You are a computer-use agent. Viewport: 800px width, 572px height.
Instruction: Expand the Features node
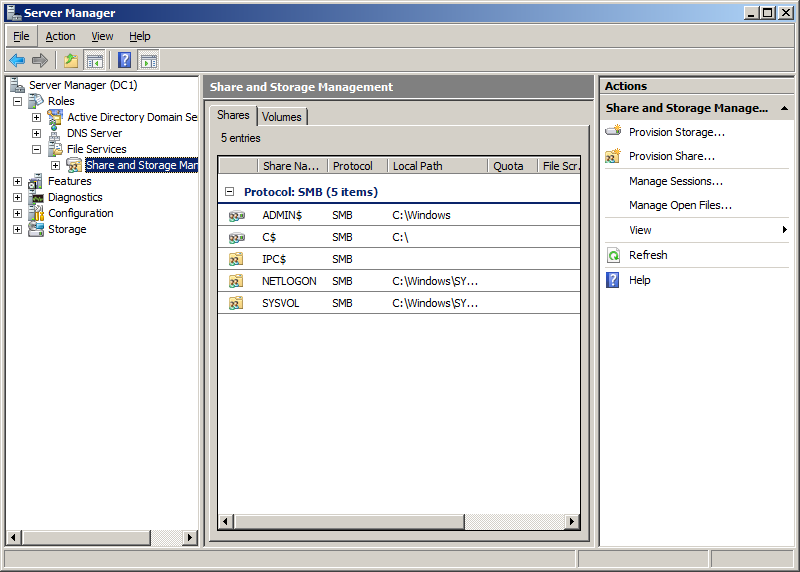17,181
